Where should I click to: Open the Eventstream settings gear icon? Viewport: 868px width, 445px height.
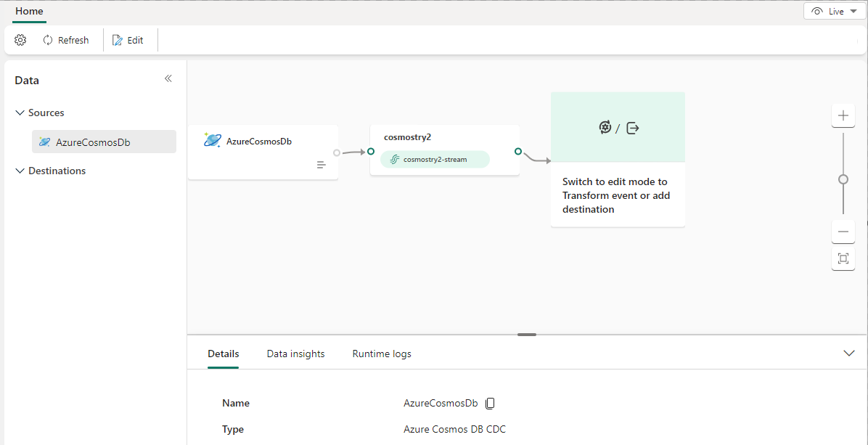(x=20, y=40)
